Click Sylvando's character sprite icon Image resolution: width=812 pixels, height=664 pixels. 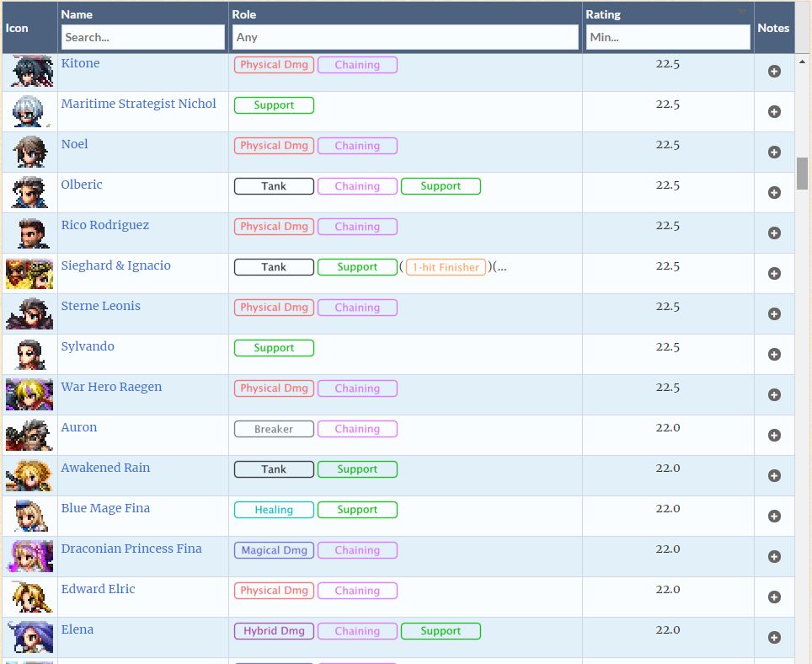(x=30, y=354)
